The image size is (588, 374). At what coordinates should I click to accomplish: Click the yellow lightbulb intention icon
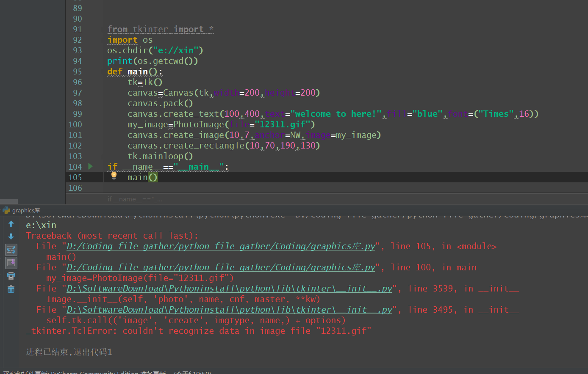114,176
